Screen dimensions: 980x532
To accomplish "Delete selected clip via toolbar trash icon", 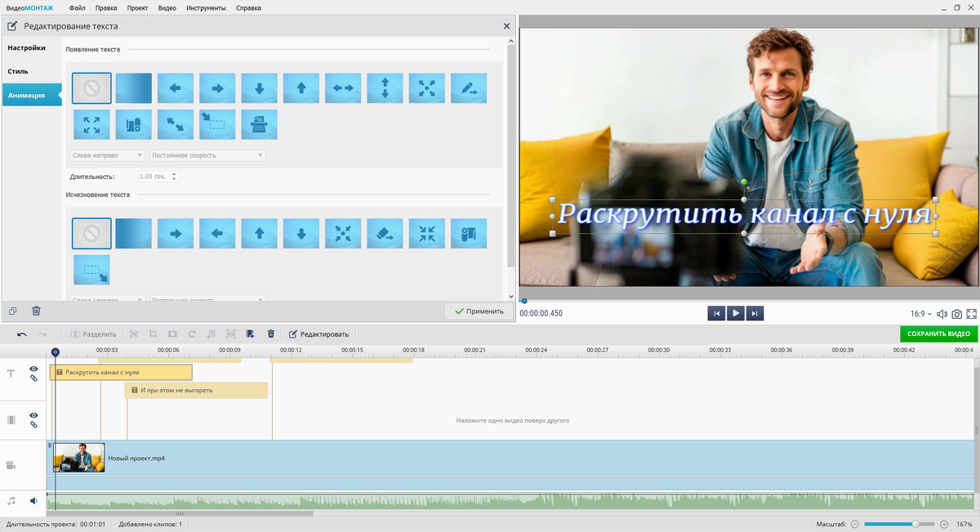I will (x=271, y=334).
